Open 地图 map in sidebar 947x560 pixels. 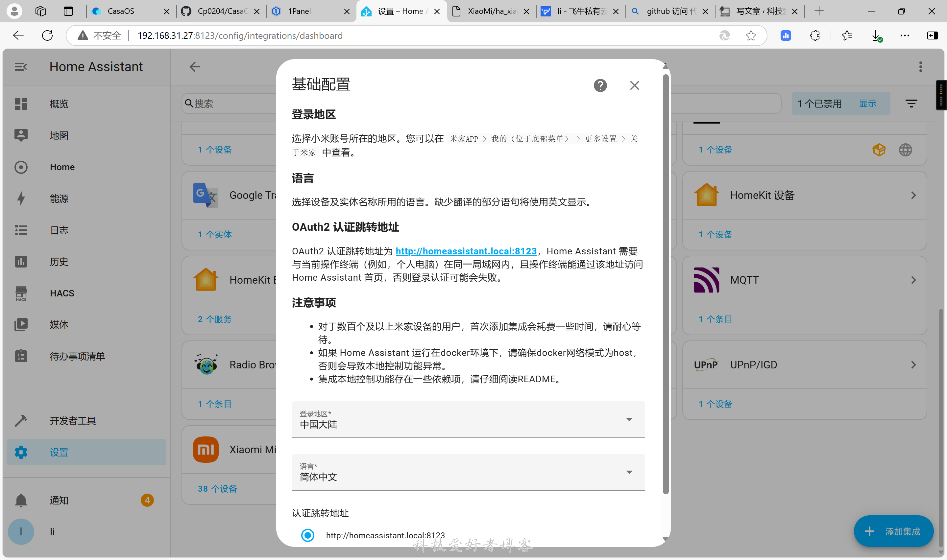tap(86, 135)
